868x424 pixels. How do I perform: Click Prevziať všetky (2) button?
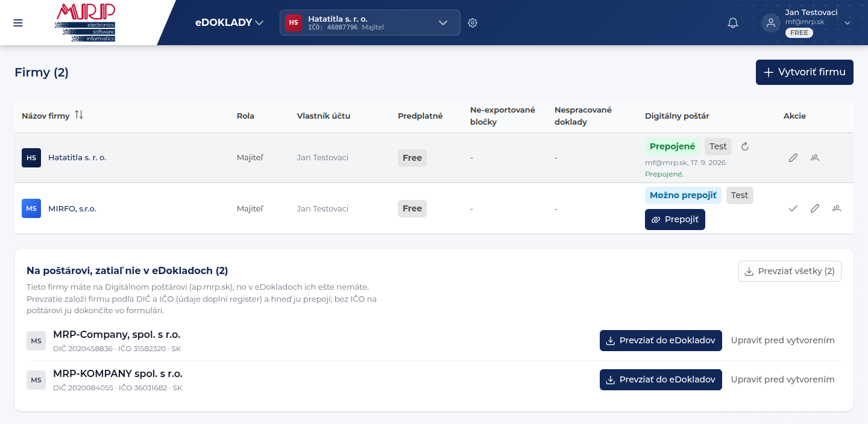[790, 271]
